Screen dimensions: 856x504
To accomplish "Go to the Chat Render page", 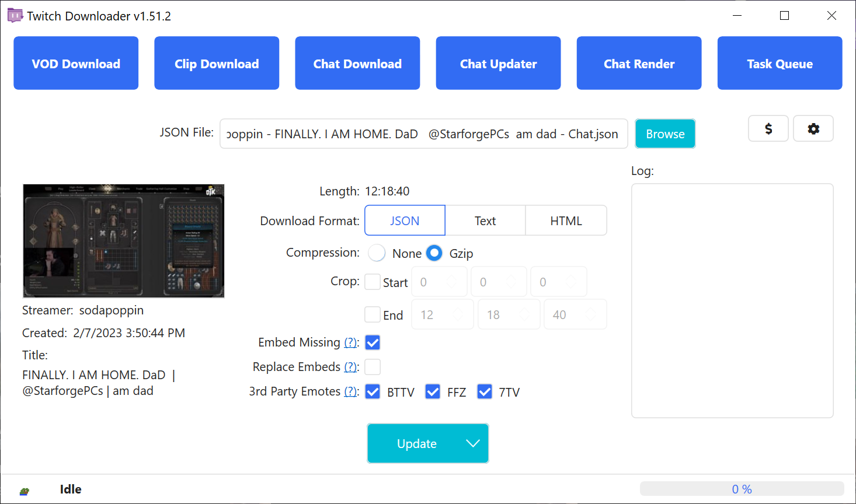I will tap(639, 63).
